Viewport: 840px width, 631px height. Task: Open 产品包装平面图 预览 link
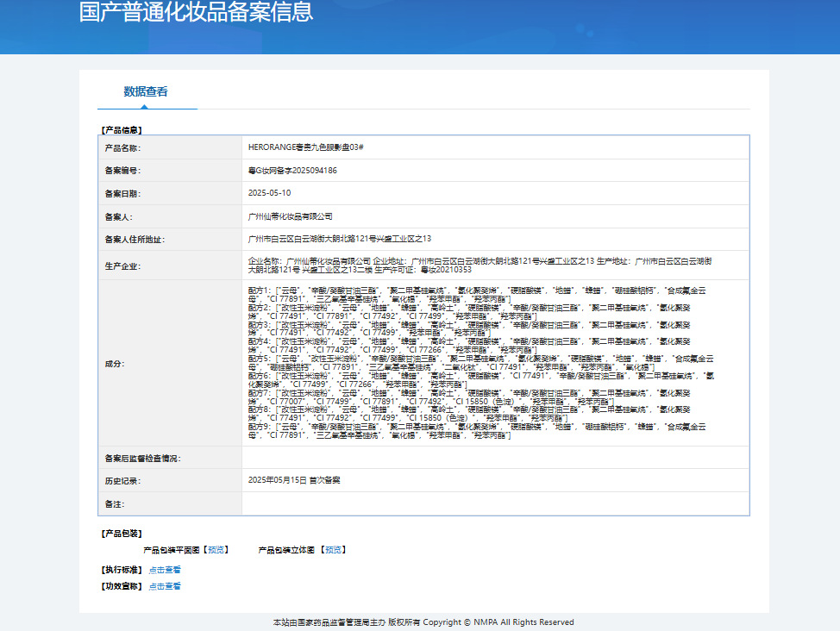[x=216, y=550]
